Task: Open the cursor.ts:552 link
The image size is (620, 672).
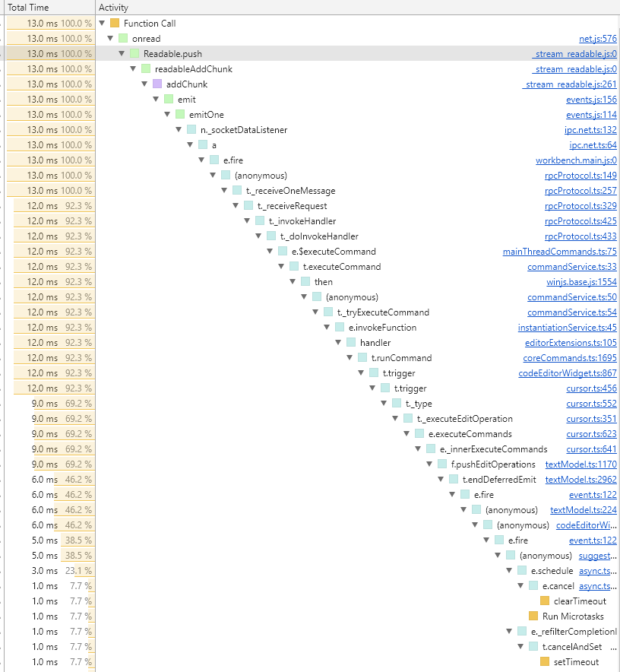Action: [x=591, y=404]
